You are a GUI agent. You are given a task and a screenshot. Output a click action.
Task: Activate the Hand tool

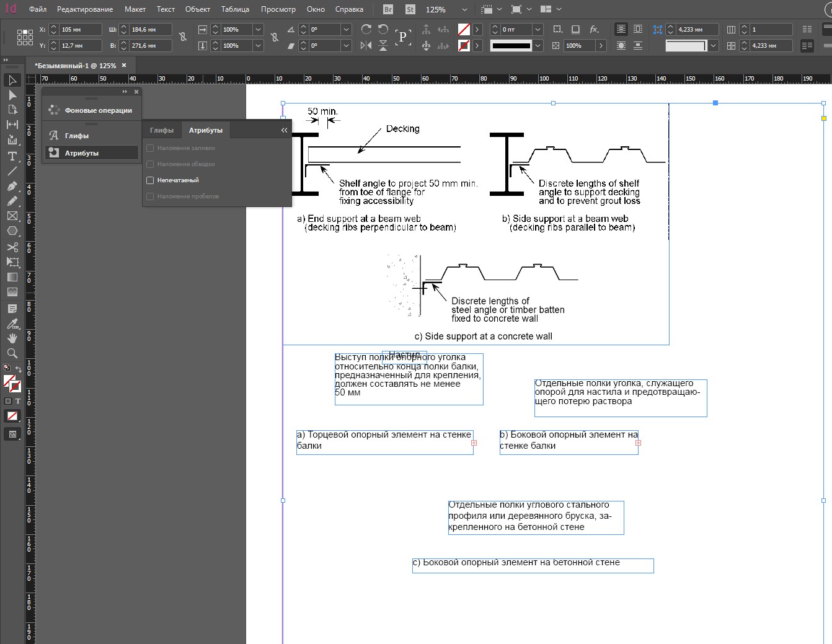(12, 338)
